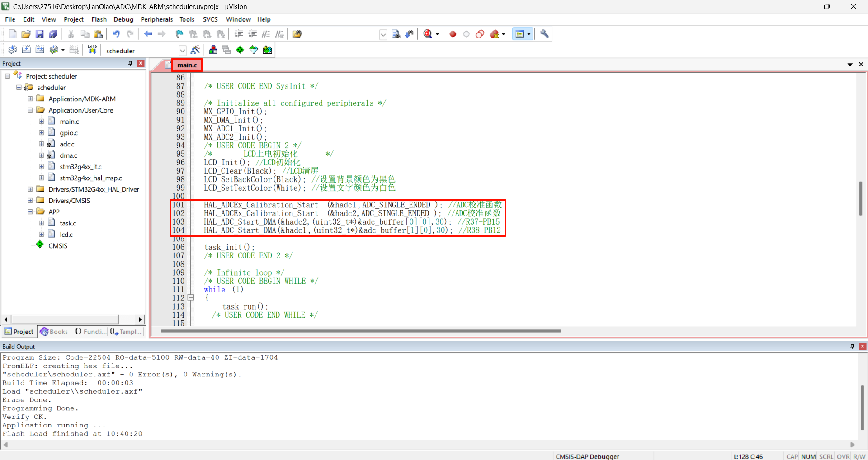Click the Cut scissors icon
The image size is (868, 460).
pyautogui.click(x=71, y=34)
